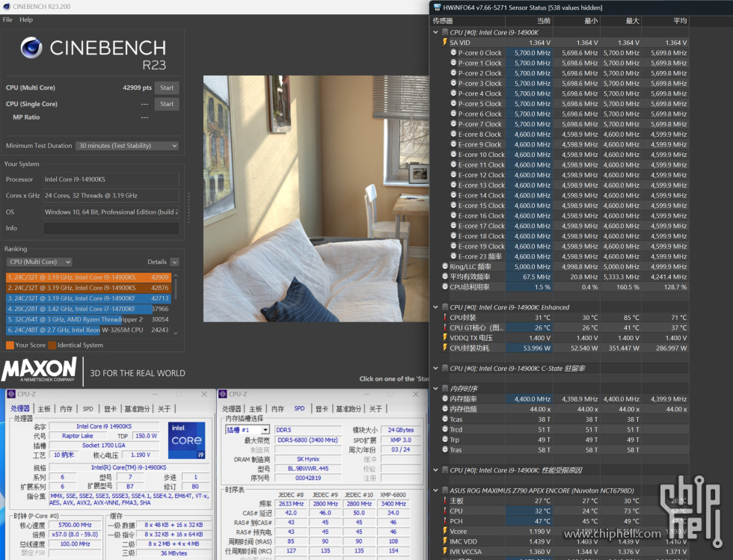Viewport: 733px width, 560px height.
Task: Open the ranking Details dropdown arrow
Action: (x=174, y=262)
